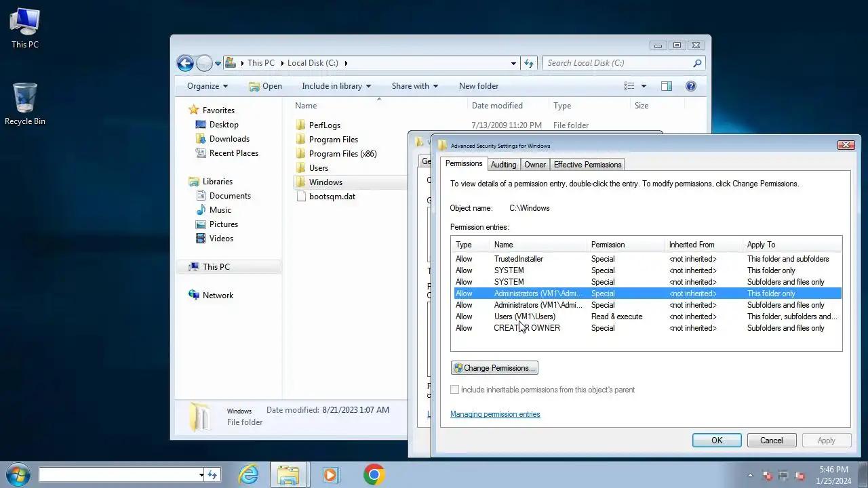Expand taskbar address input dropdown arrow

pyautogui.click(x=201, y=475)
